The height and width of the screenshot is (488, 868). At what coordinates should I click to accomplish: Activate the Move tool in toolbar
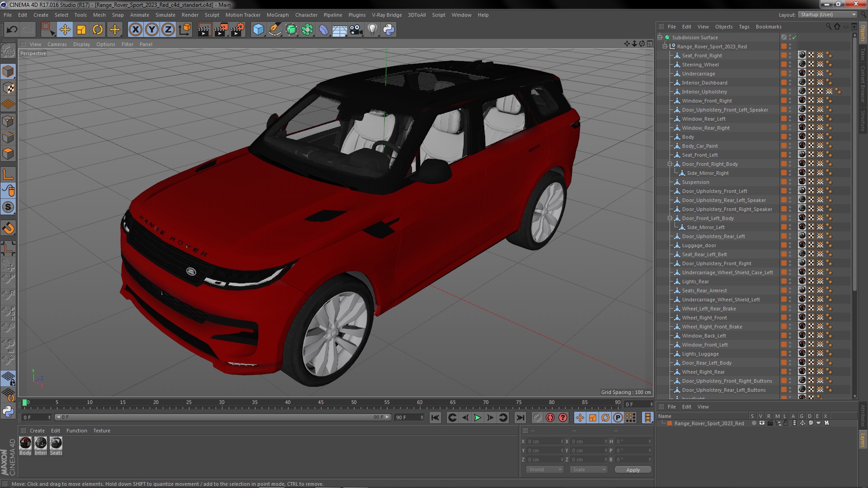click(65, 30)
